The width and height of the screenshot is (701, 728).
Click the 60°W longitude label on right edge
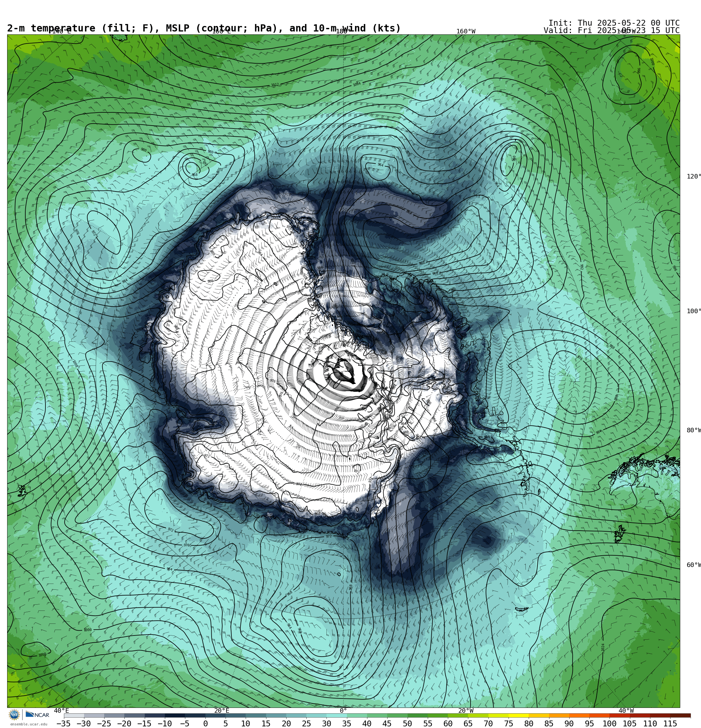tap(694, 565)
